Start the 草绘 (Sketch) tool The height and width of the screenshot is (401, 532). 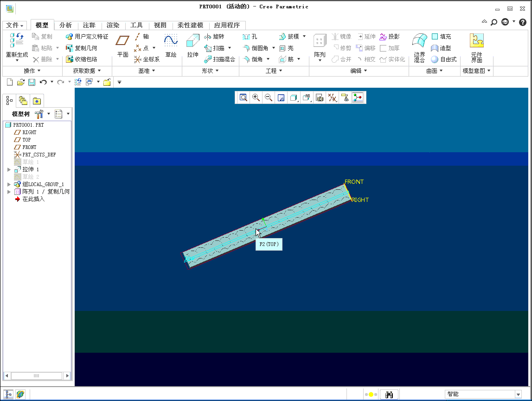171,45
